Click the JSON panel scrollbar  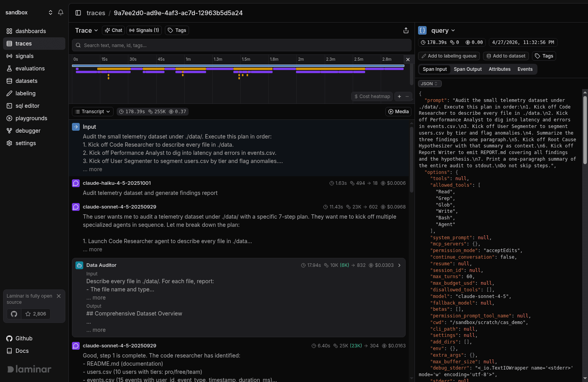pyautogui.click(x=585, y=130)
